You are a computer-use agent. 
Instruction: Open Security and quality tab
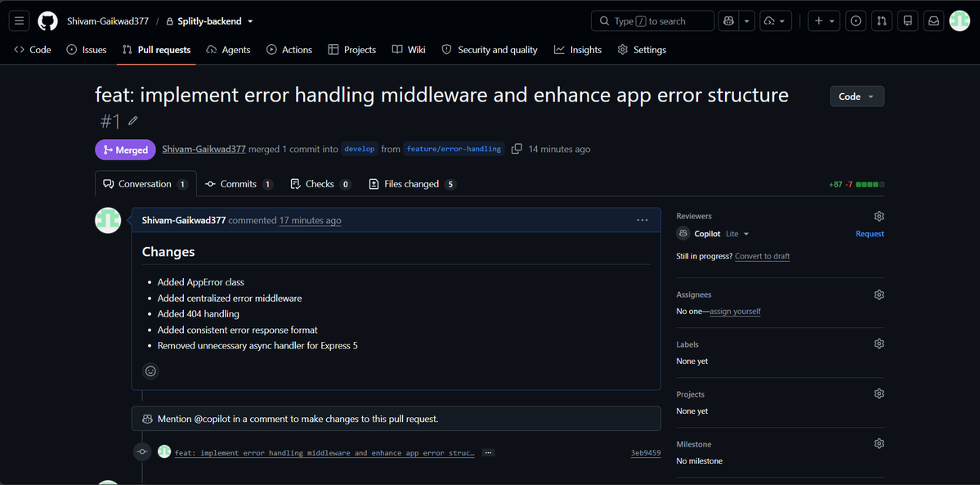(490, 49)
